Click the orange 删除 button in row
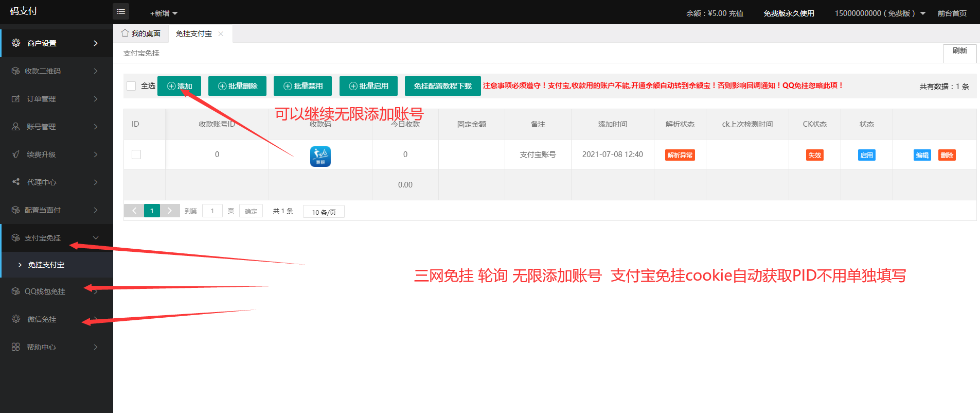Viewport: 980px width, 413px height. tap(947, 155)
